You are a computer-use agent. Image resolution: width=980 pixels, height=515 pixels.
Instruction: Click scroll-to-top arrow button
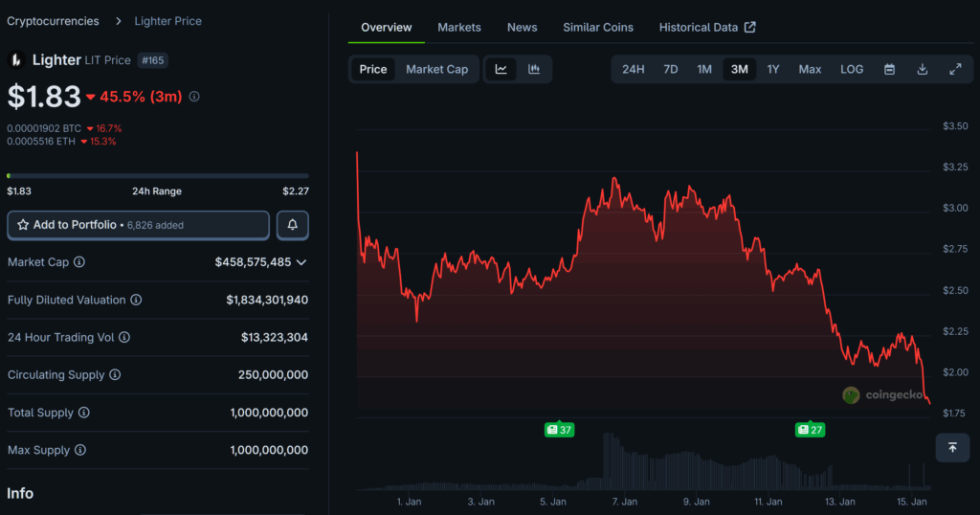click(952, 447)
